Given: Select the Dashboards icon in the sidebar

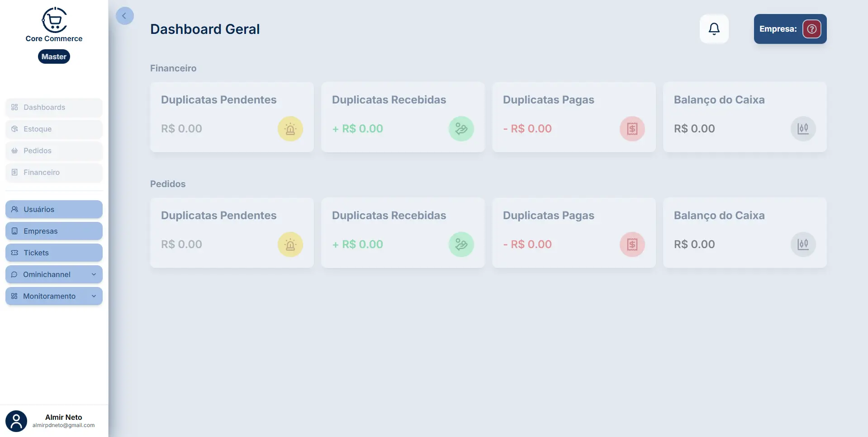Looking at the screenshot, I should point(14,107).
